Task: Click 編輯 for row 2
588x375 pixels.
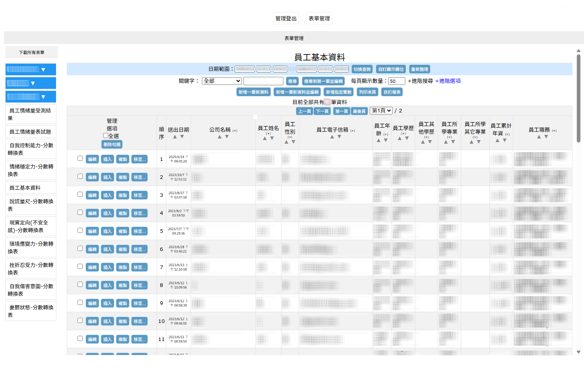Action: pos(92,177)
